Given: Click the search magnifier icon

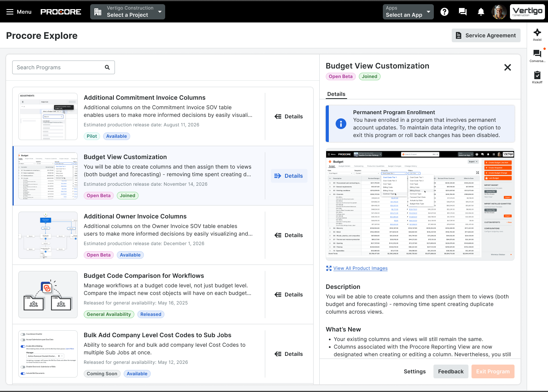Looking at the screenshot, I should coord(107,67).
